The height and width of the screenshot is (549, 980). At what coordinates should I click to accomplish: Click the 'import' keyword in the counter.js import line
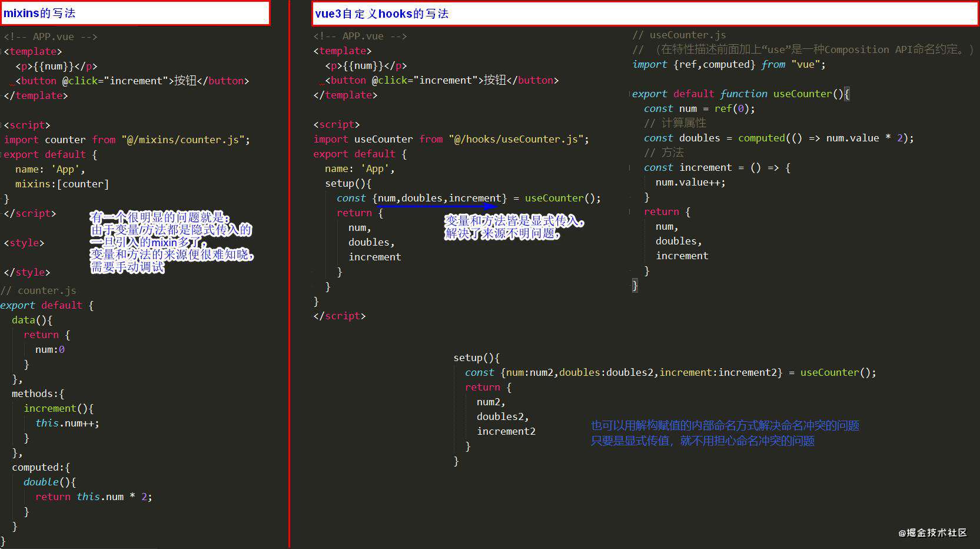pyautogui.click(x=21, y=140)
